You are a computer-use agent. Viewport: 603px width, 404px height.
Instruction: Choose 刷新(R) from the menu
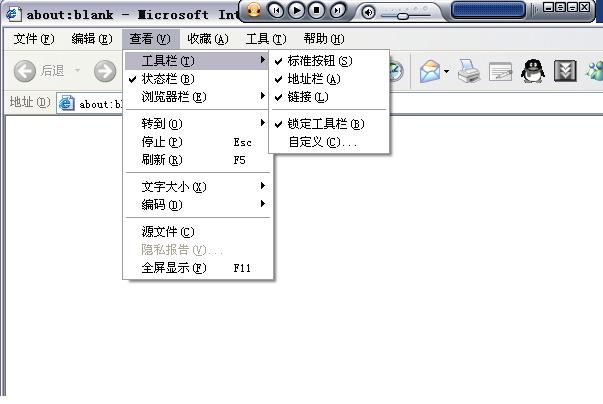pyautogui.click(x=197, y=160)
